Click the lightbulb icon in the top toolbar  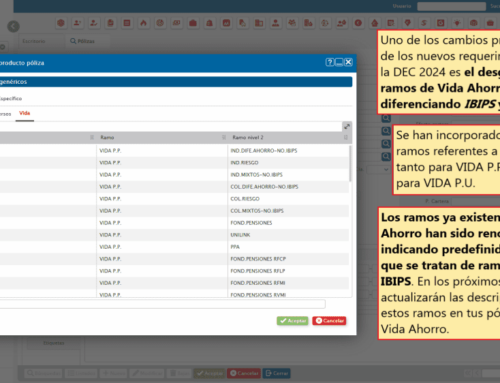click(457, 23)
